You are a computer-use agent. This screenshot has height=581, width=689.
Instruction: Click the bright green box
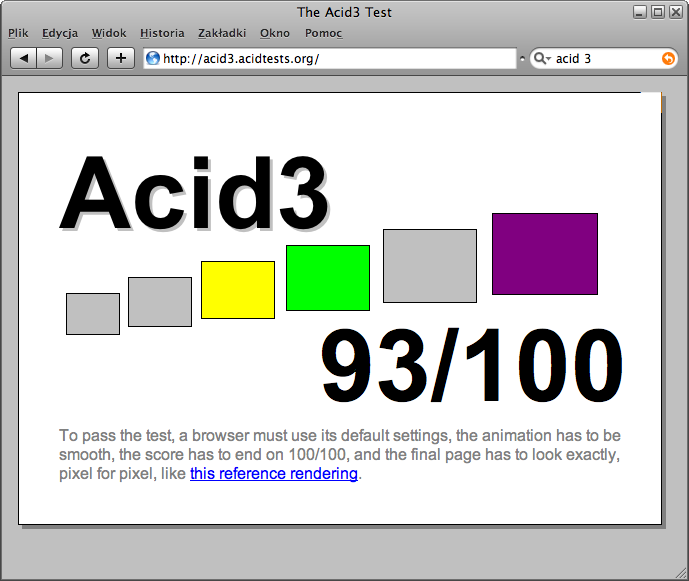pos(328,278)
